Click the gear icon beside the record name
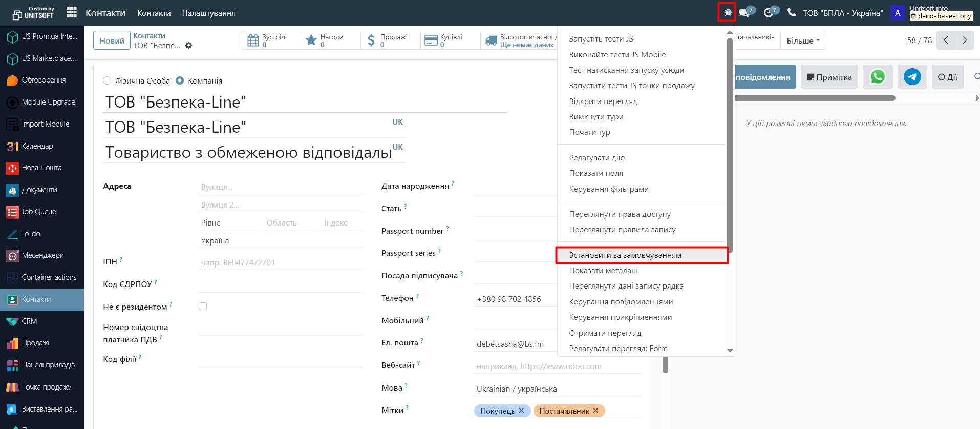Viewport: 980px width, 429px height. click(x=189, y=46)
